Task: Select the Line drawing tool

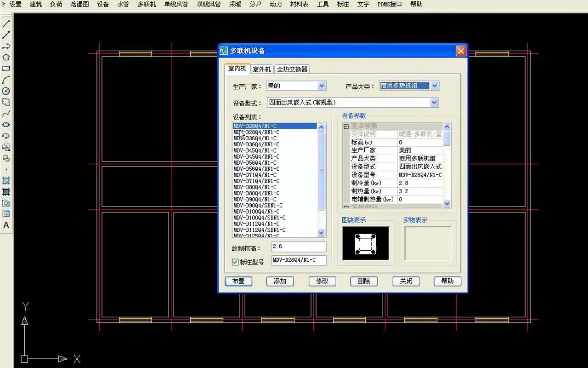Action: pyautogui.click(x=6, y=23)
